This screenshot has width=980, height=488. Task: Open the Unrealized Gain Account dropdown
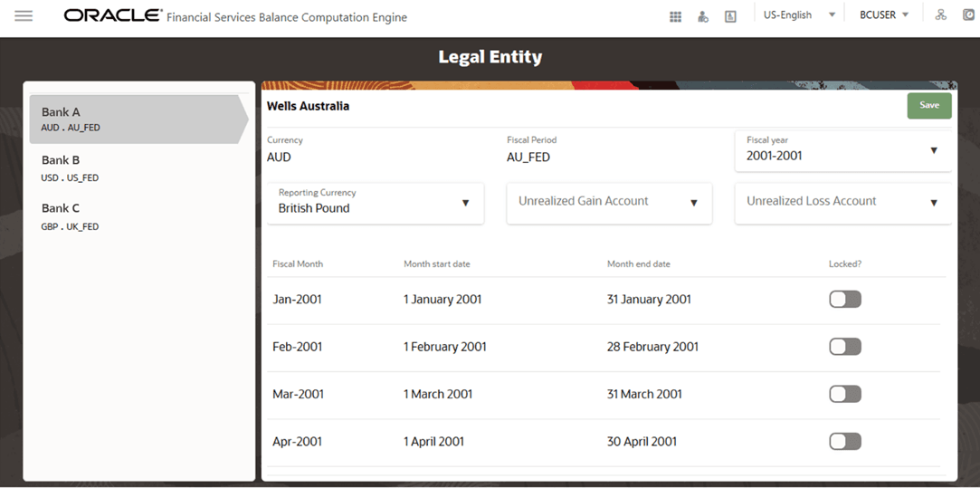click(609, 203)
